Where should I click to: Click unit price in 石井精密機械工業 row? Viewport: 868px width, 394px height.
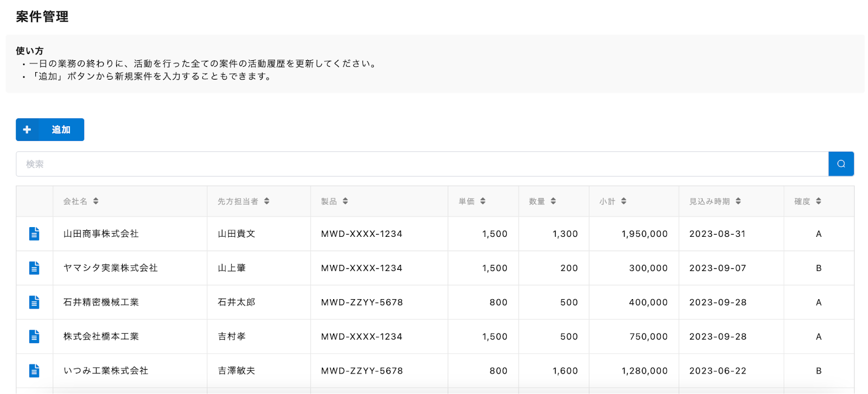499,302
